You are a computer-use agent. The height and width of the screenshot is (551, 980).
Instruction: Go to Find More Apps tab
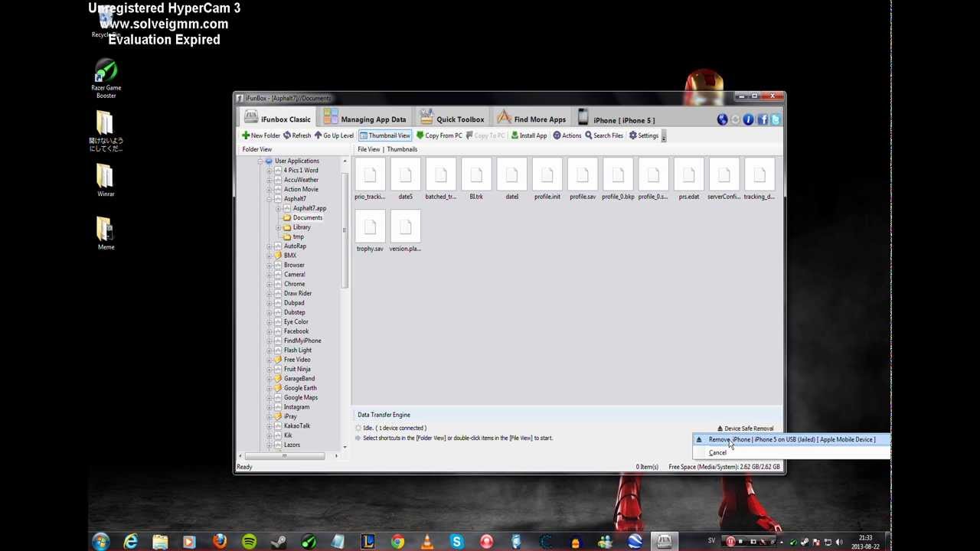tap(531, 119)
